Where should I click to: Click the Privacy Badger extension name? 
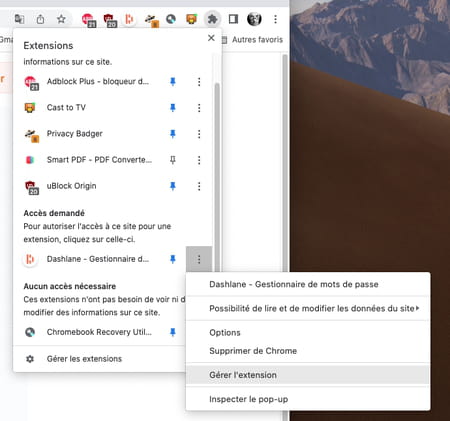click(x=75, y=134)
